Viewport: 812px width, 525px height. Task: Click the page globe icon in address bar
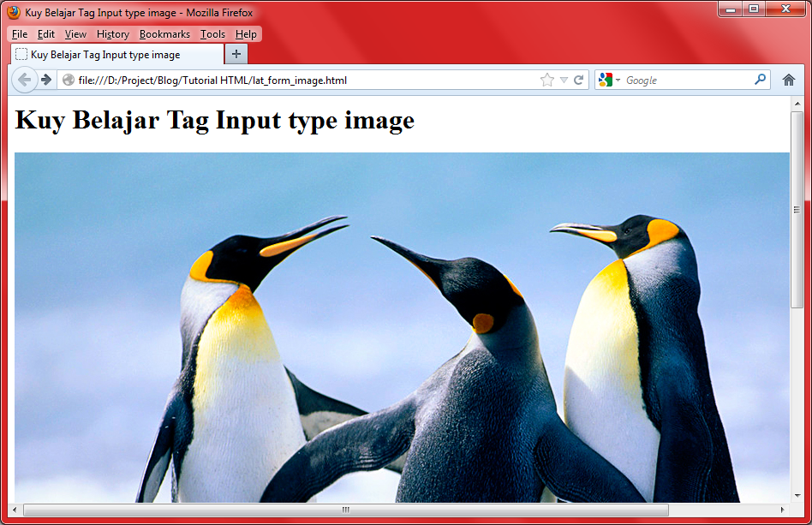[68, 79]
